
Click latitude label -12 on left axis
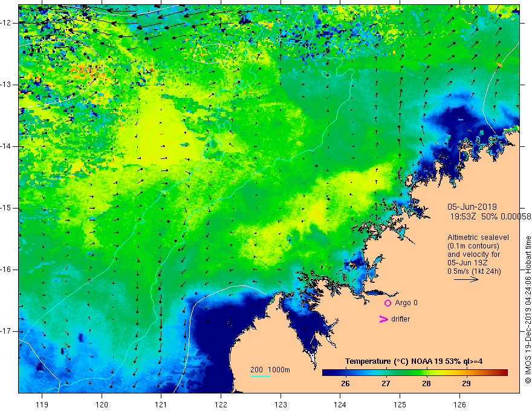click(x=6, y=23)
